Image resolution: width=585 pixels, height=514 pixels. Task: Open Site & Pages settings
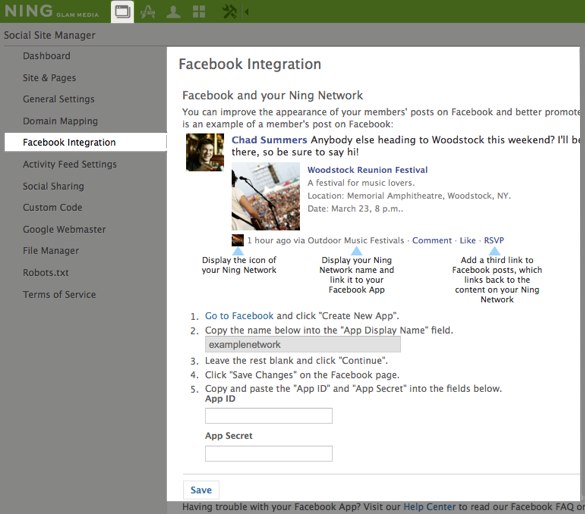click(x=49, y=78)
